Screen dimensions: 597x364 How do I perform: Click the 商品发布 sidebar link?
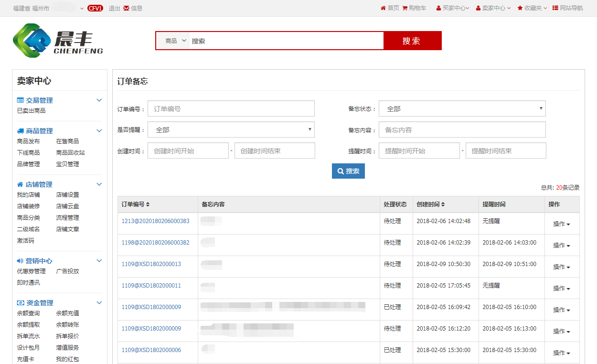pyautogui.click(x=29, y=141)
